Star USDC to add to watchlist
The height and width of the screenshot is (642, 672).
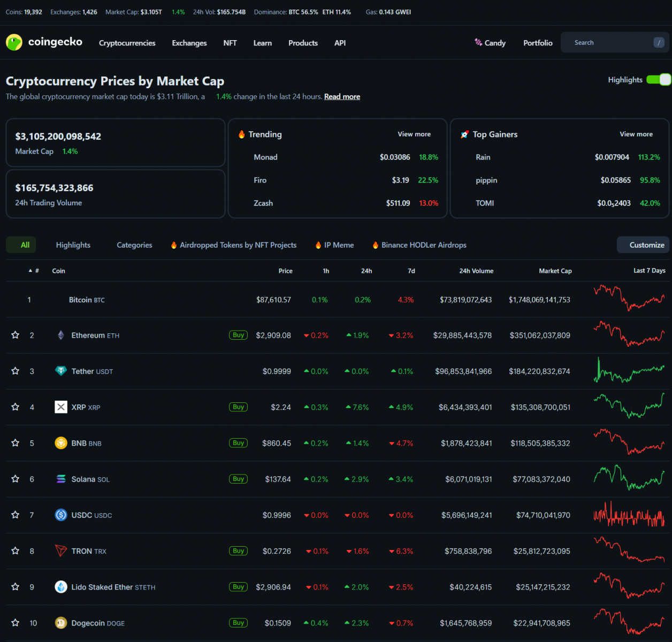(x=16, y=515)
